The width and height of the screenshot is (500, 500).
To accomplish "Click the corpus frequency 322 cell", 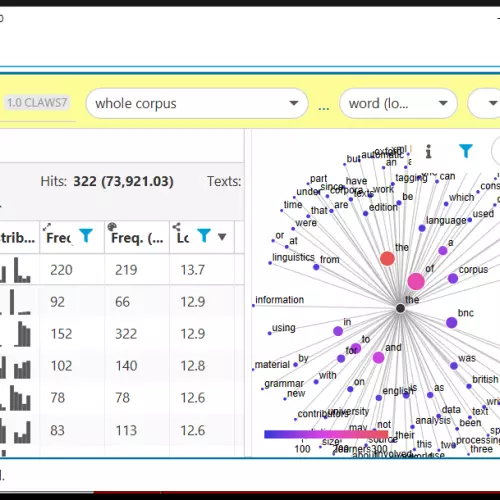I will pos(126,334).
